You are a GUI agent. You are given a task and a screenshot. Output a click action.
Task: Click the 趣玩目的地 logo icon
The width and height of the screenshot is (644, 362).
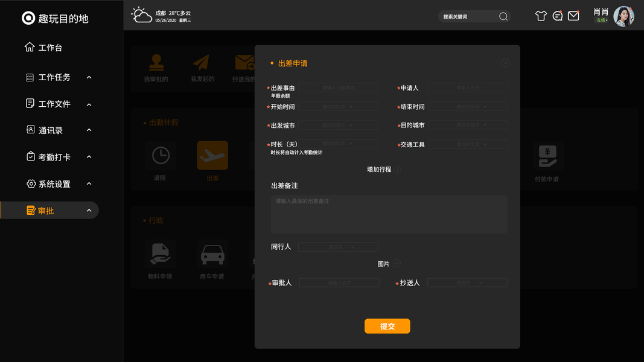point(28,18)
